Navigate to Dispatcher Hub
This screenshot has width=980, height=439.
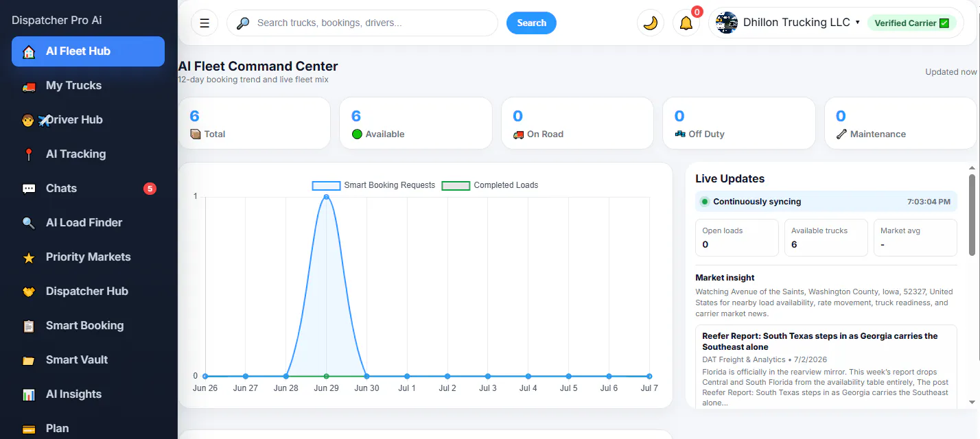coord(88,292)
